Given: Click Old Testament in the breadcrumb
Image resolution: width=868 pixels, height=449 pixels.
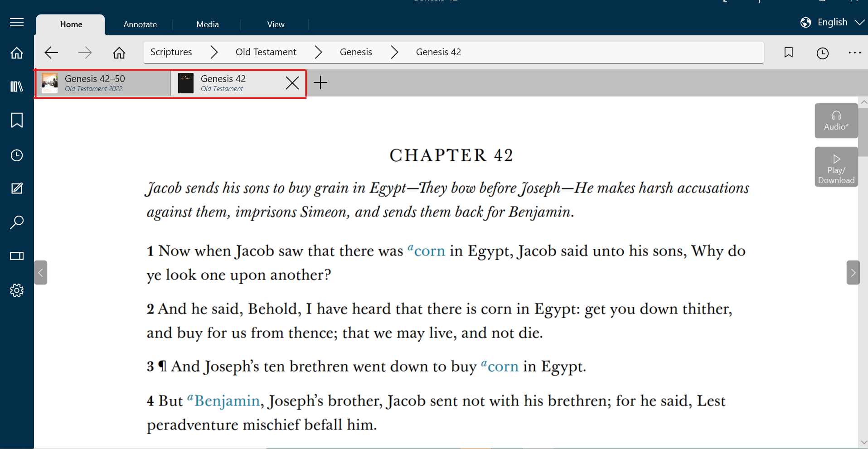Looking at the screenshot, I should [266, 52].
